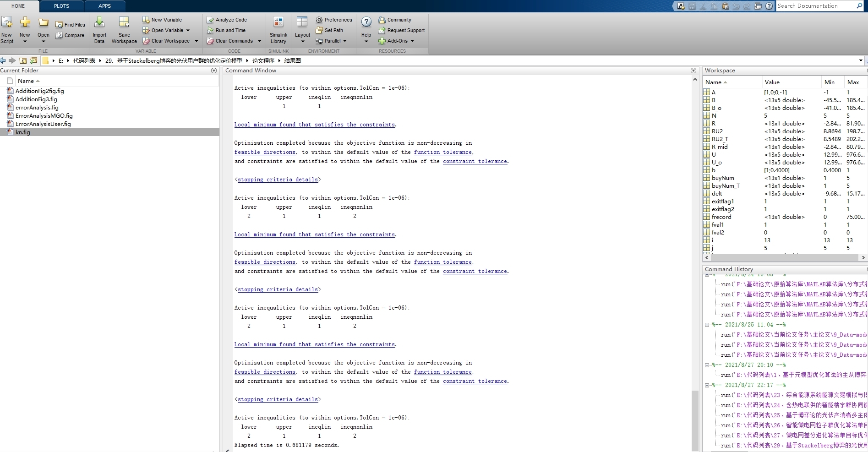
Task: Click the Switch Windows icon in quick access
Action: 758,6
